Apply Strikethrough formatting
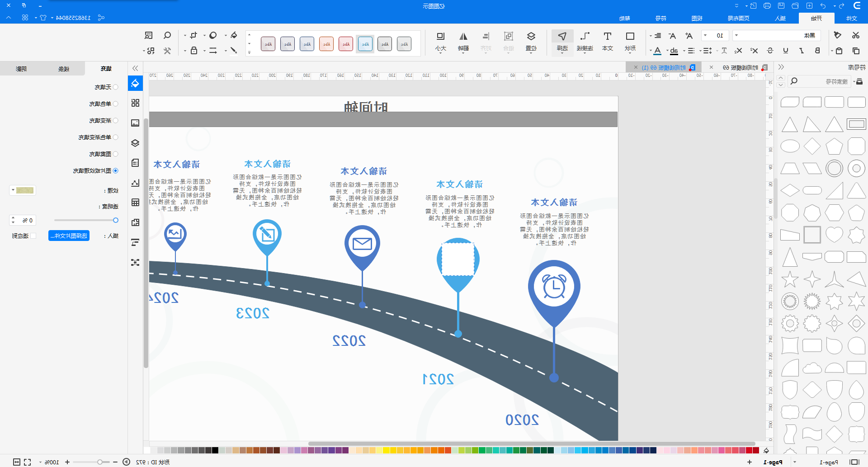The width and height of the screenshot is (868, 467). [x=770, y=51]
